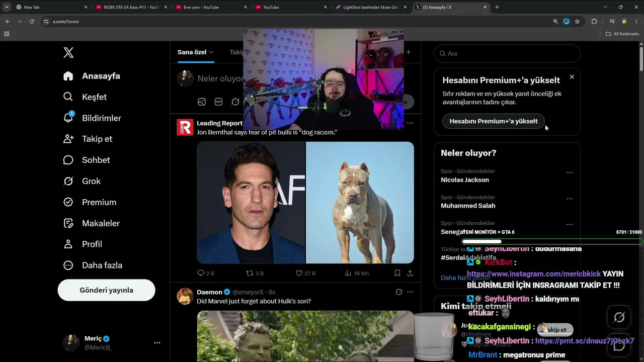The height and width of the screenshot is (362, 644).
Task: Launch Grok from the left sidebar
Action: (82, 181)
